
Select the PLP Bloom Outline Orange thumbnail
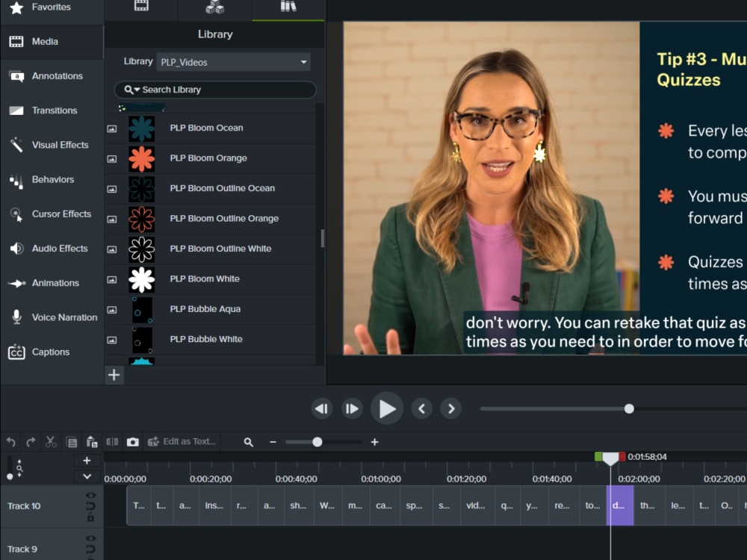(x=141, y=219)
